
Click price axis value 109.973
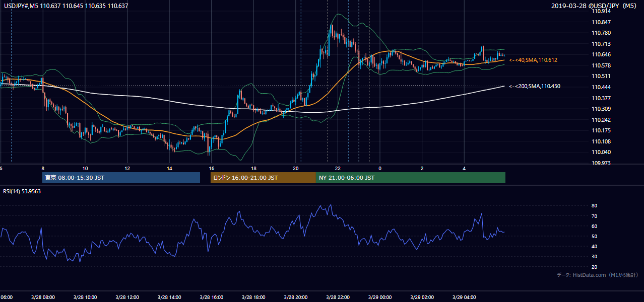[601, 163]
